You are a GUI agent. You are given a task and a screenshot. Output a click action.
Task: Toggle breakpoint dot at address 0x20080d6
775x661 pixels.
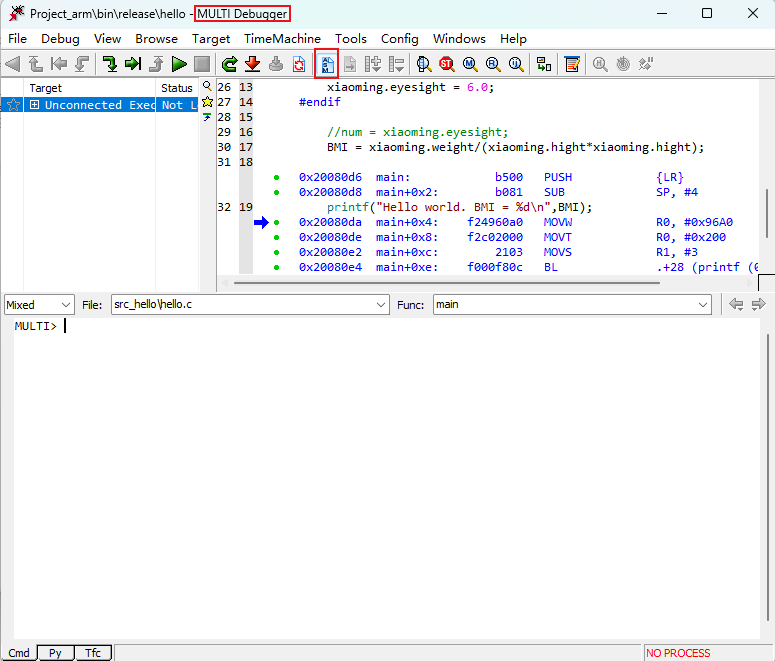coord(276,177)
